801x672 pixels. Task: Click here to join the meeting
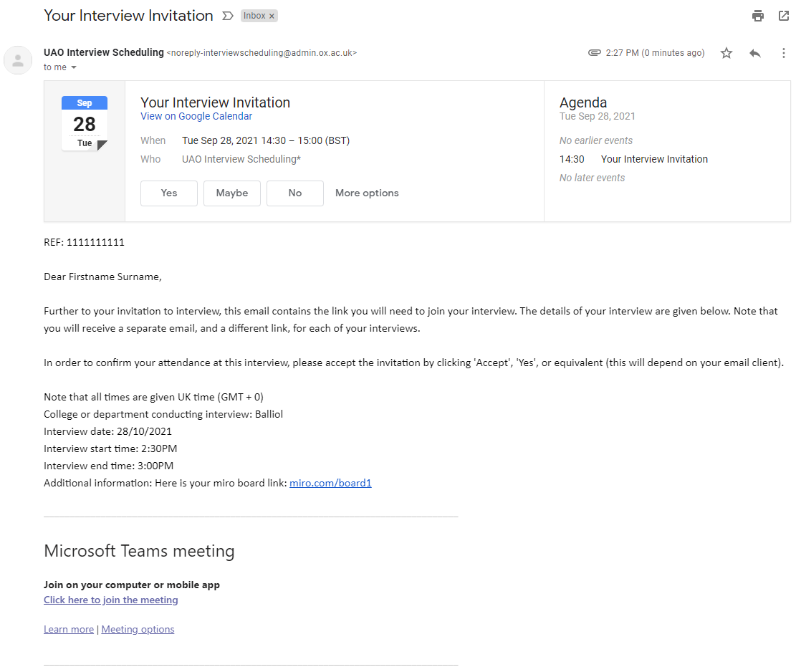tap(111, 600)
